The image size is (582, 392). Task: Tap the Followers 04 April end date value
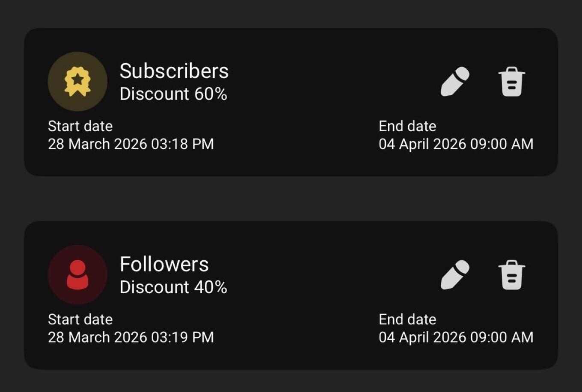pyautogui.click(x=456, y=337)
